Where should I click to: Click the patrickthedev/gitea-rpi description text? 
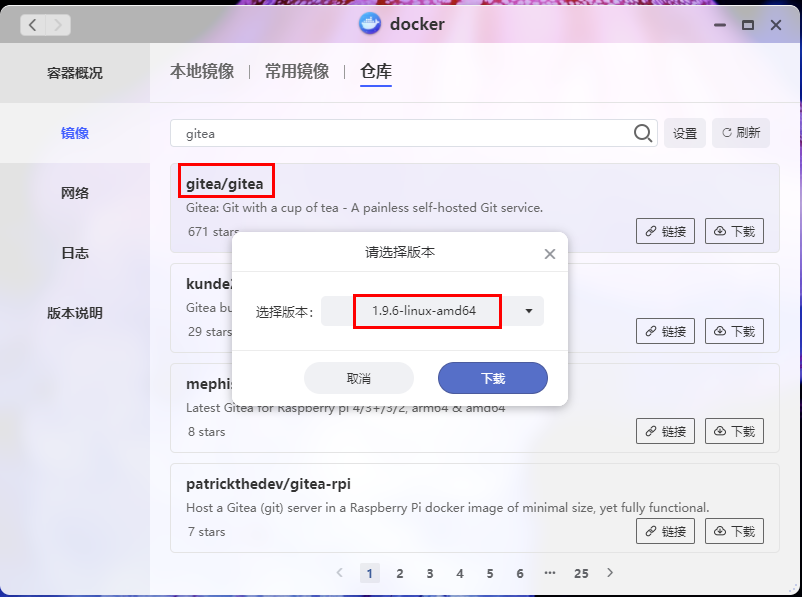click(x=448, y=508)
